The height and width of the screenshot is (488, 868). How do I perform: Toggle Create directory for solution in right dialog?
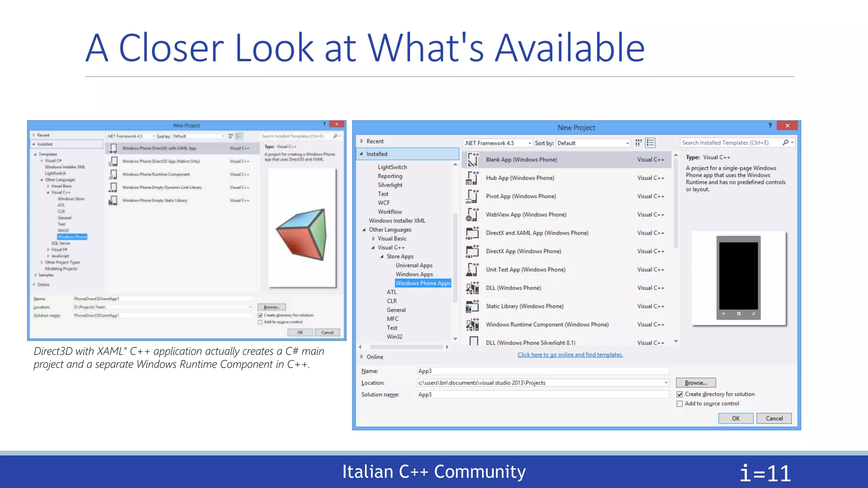(680, 394)
